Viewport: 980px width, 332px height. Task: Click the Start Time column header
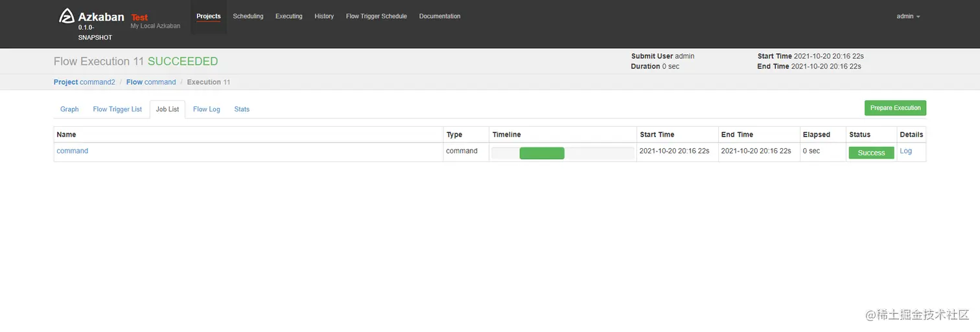pos(677,135)
